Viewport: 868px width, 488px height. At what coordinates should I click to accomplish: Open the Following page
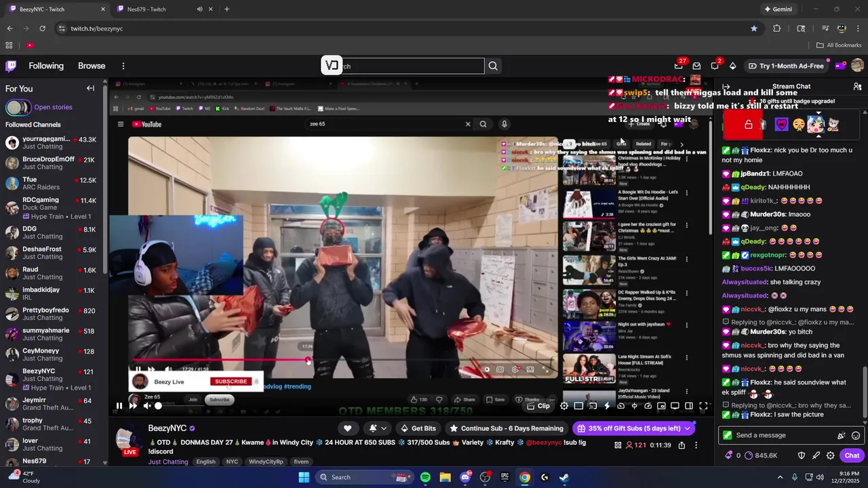[46, 66]
